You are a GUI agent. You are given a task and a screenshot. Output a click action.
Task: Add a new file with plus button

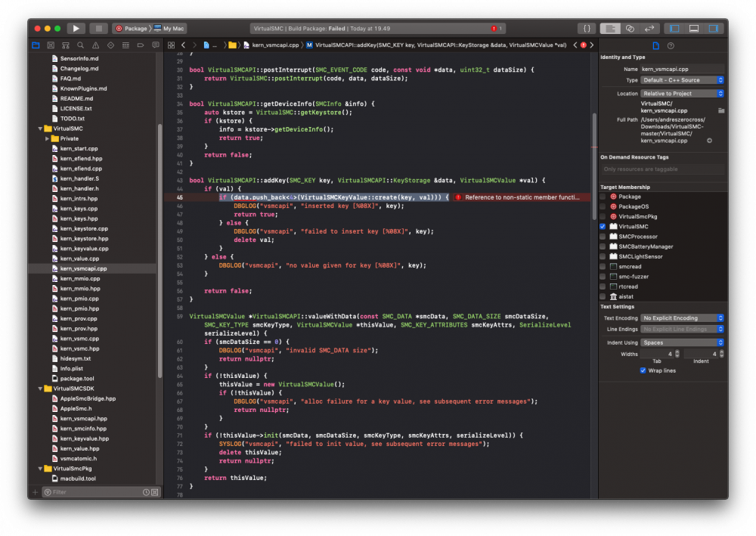[36, 492]
